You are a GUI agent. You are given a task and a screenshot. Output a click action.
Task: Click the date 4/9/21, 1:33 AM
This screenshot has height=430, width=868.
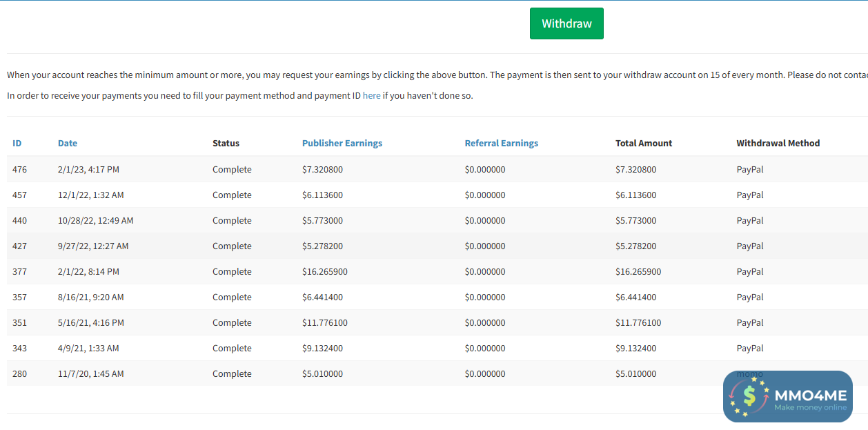88,349
